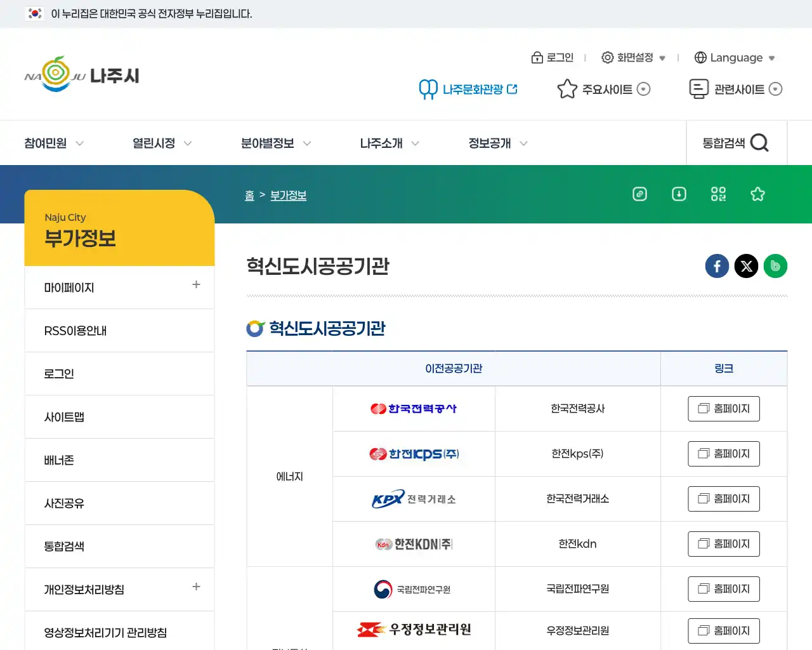Share the page on X
Viewport: 812px width, 650px height.
(746, 266)
